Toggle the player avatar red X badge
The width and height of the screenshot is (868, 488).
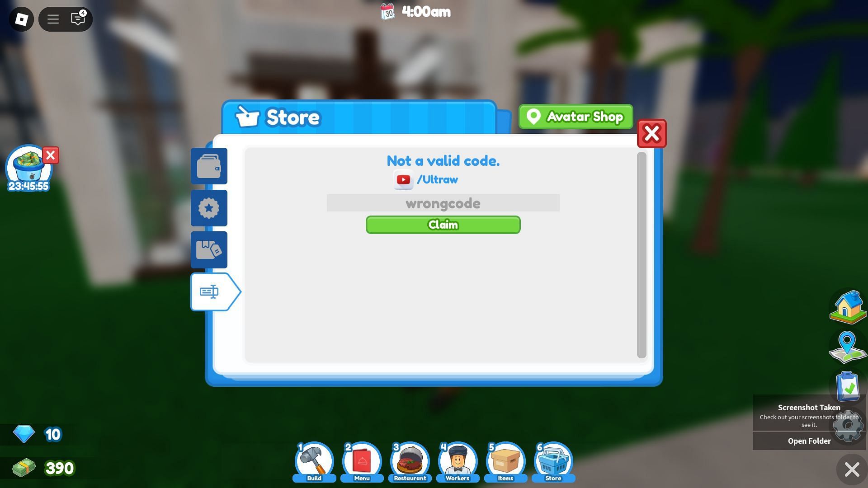[x=51, y=155]
